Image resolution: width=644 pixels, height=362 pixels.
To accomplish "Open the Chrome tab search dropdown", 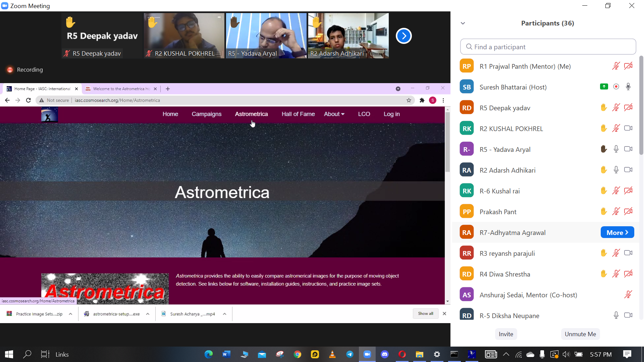I will pos(398,89).
